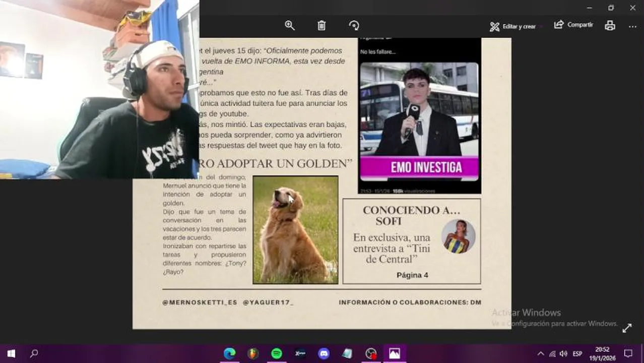
Task: Click the Página 4 text
Action: pos(412,275)
